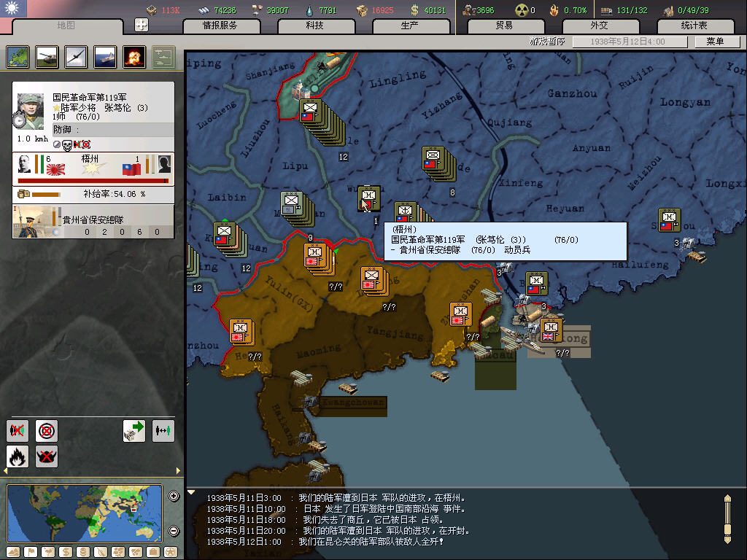The width and height of the screenshot is (747, 560).
Task: Click the right yellow arrow below the order buttons
Action: [x=178, y=471]
